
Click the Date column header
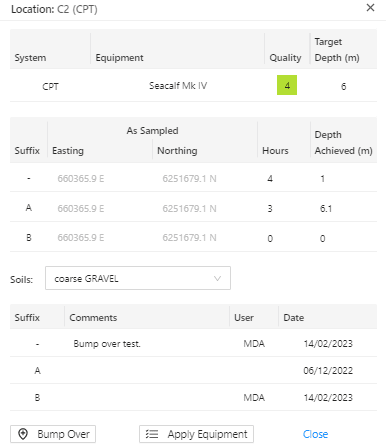(294, 318)
